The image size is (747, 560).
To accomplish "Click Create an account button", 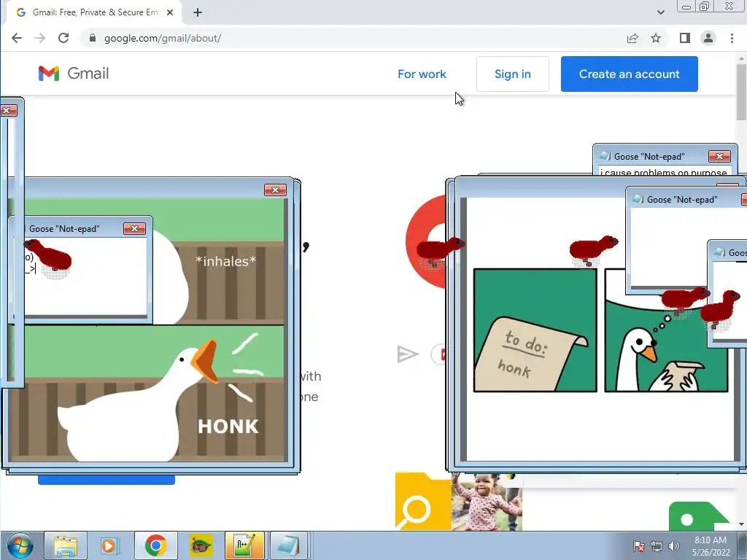I will click(x=630, y=74).
